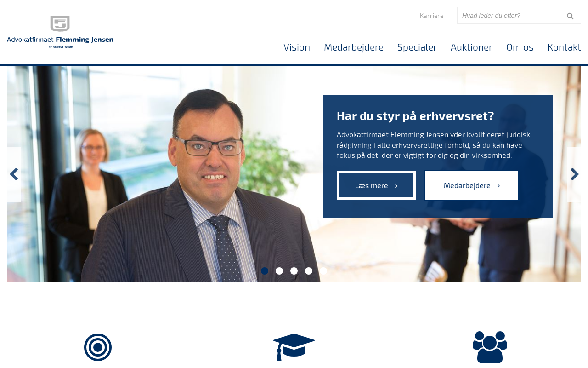This screenshot has width=588, height=368.
Task: Click the search magnifier icon
Action: (x=570, y=16)
